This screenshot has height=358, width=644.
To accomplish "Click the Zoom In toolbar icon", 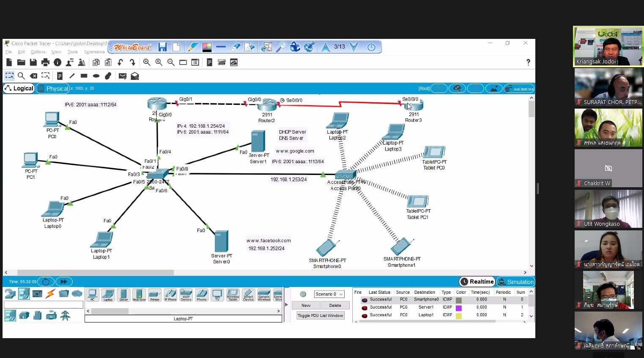I will (x=147, y=63).
